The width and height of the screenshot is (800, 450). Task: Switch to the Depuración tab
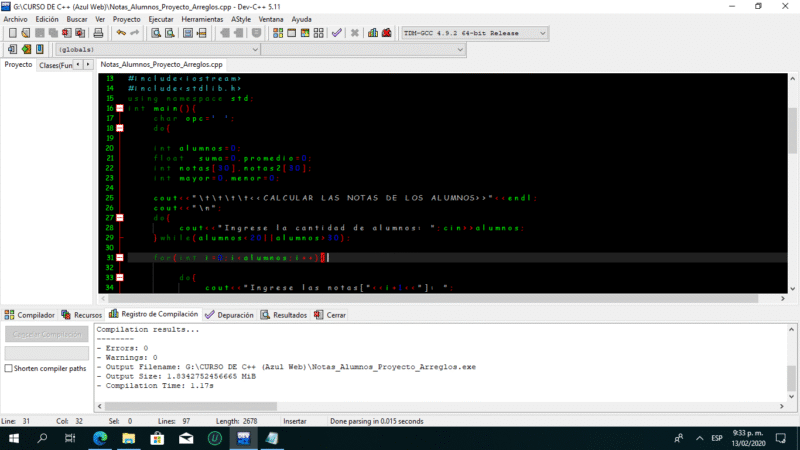click(x=235, y=314)
